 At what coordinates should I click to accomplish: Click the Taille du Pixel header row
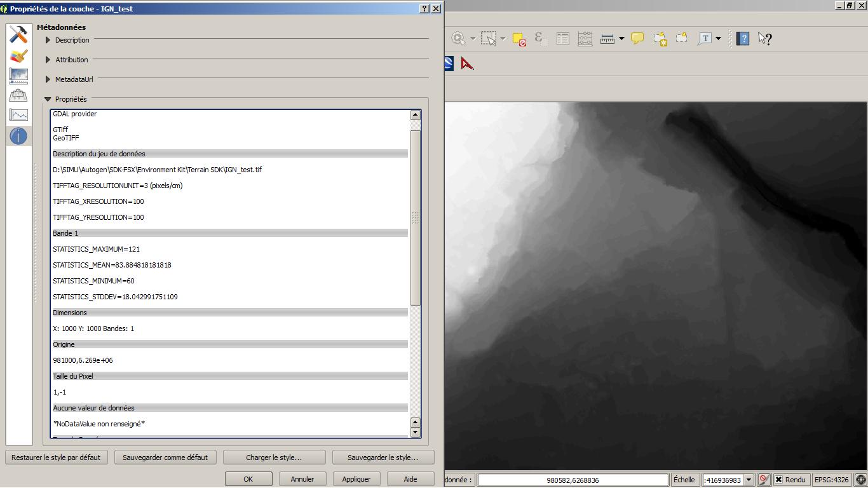tap(230, 376)
